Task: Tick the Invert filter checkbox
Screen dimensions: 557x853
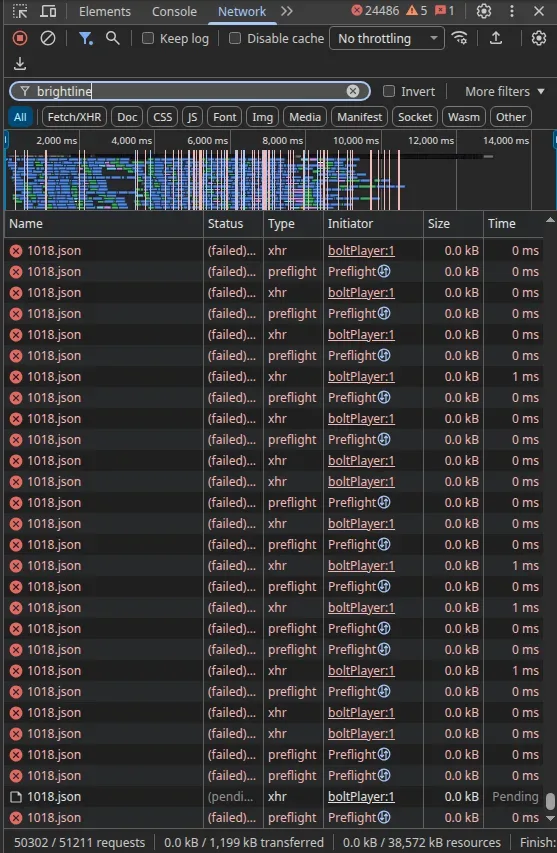Action: 389,91
